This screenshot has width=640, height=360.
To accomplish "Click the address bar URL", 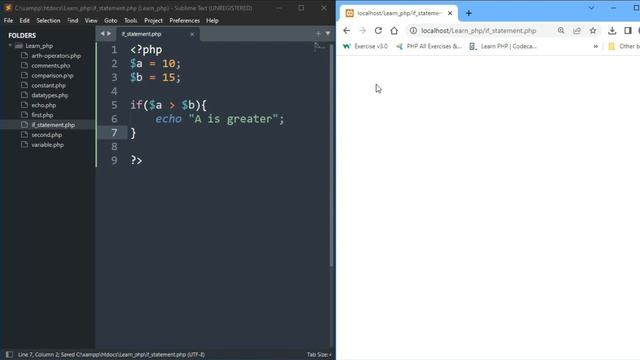I will click(x=478, y=31).
